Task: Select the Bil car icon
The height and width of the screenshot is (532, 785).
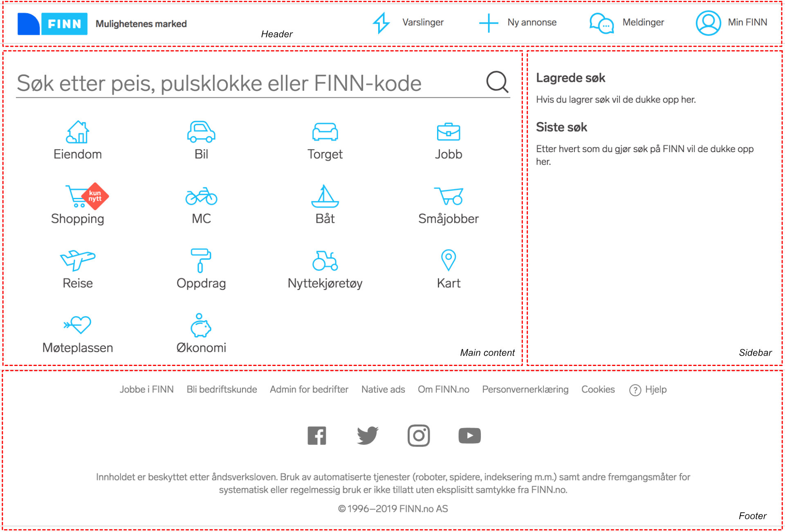Action: 201,132
